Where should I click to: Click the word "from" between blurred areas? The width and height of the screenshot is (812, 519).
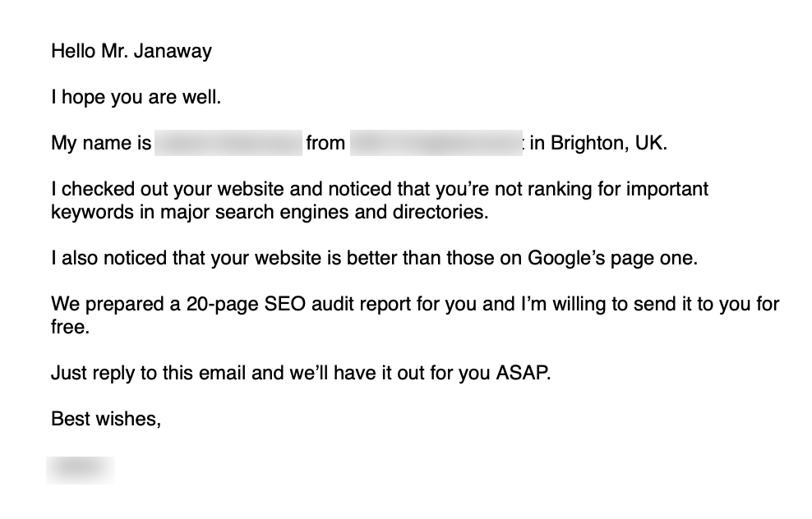325,144
